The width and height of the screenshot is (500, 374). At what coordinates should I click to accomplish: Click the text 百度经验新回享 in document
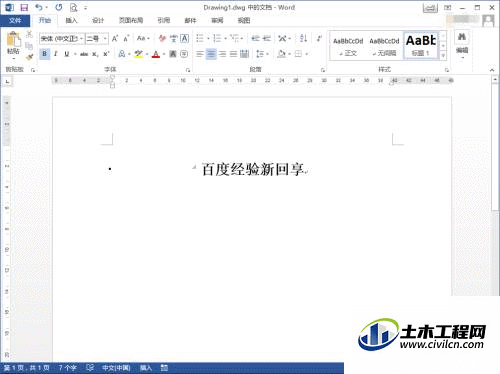[253, 169]
